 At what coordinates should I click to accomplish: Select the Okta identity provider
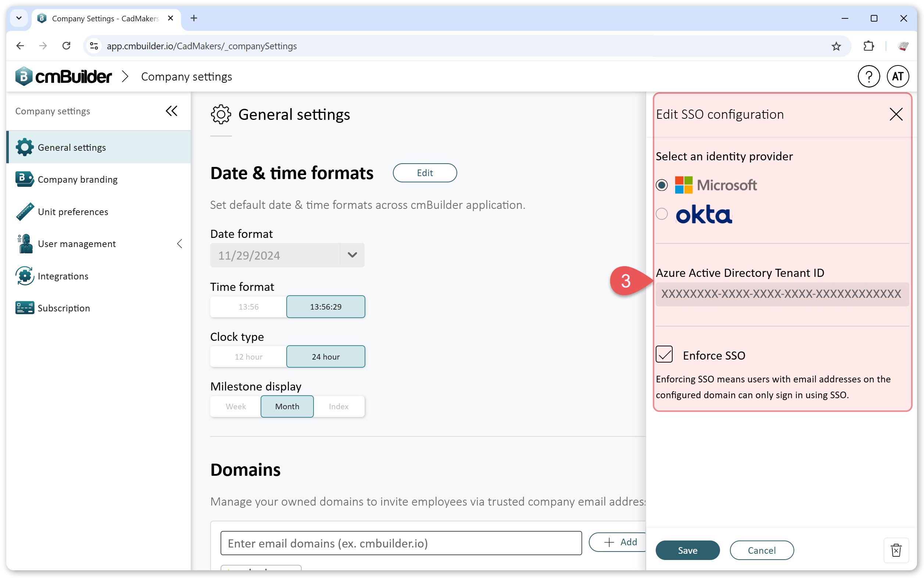662,214
